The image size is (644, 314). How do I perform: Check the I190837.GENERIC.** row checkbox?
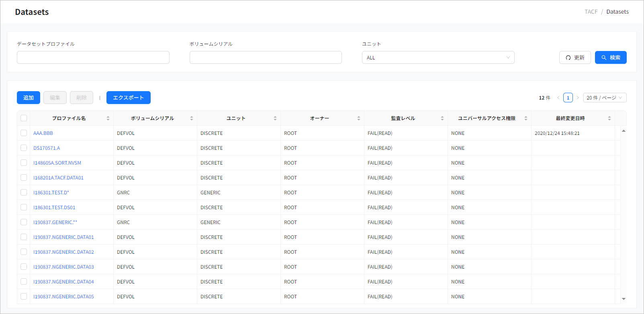tap(24, 222)
